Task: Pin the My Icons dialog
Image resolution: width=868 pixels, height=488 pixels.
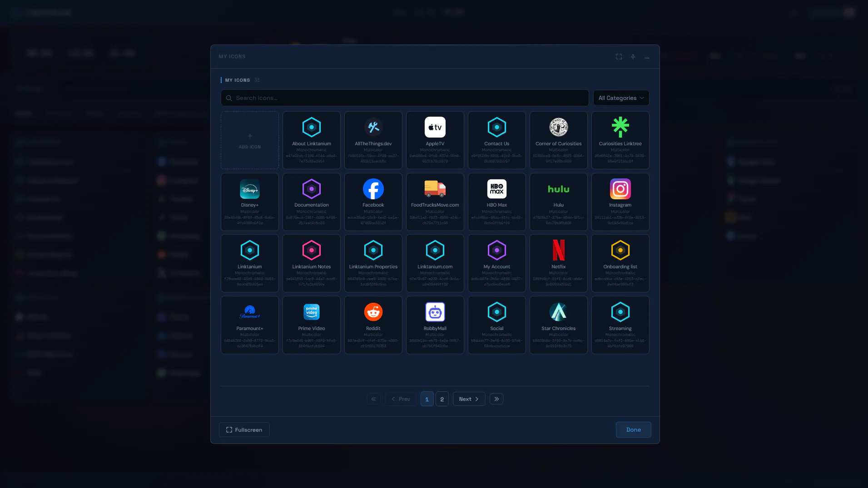Action: [x=633, y=57]
